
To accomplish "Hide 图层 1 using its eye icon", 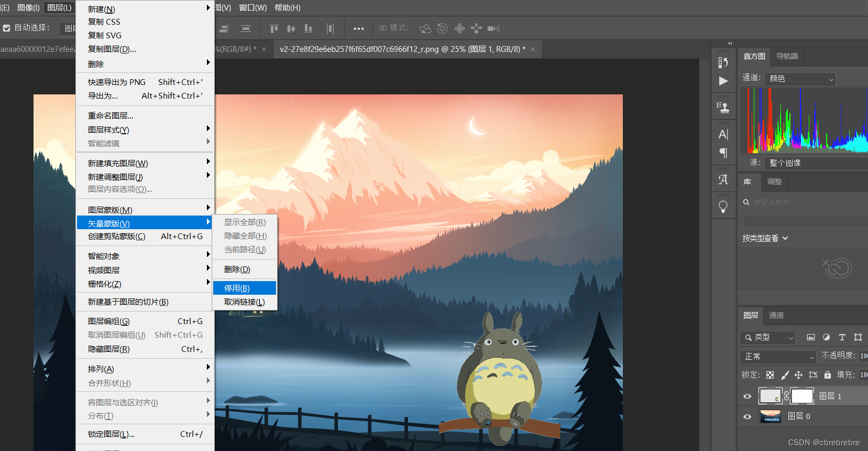I will coord(748,396).
